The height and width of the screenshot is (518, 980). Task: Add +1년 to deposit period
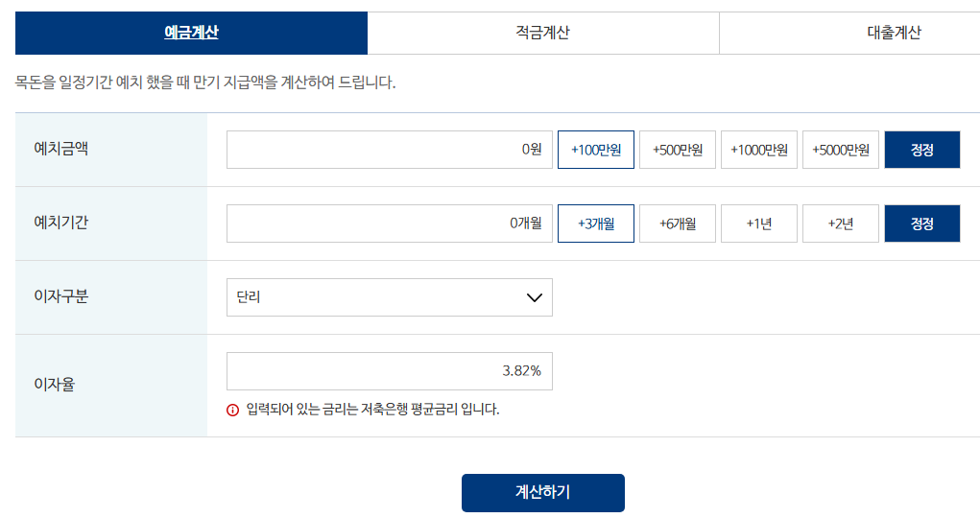(758, 224)
